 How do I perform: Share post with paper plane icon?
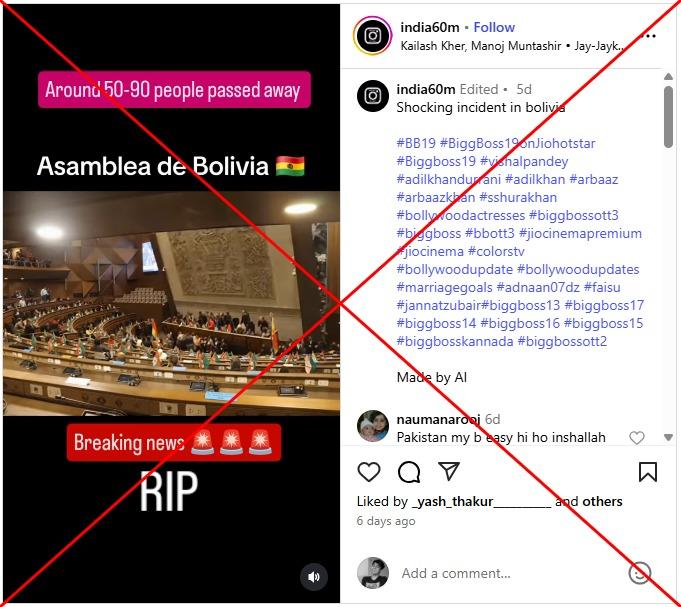tap(449, 472)
